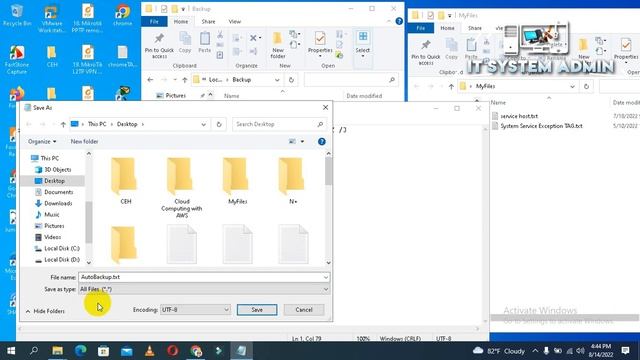Select the CEH folder in file list
The image size is (640, 360).
click(x=125, y=181)
